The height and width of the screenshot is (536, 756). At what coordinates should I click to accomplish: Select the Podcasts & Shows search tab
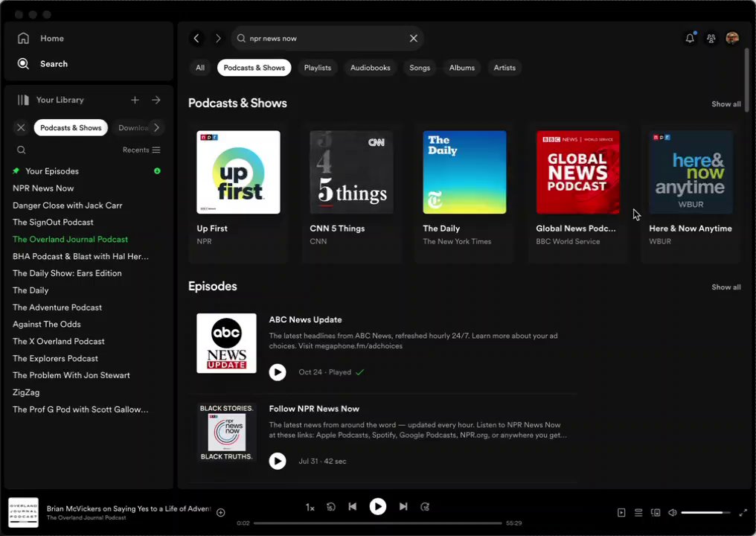[254, 68]
